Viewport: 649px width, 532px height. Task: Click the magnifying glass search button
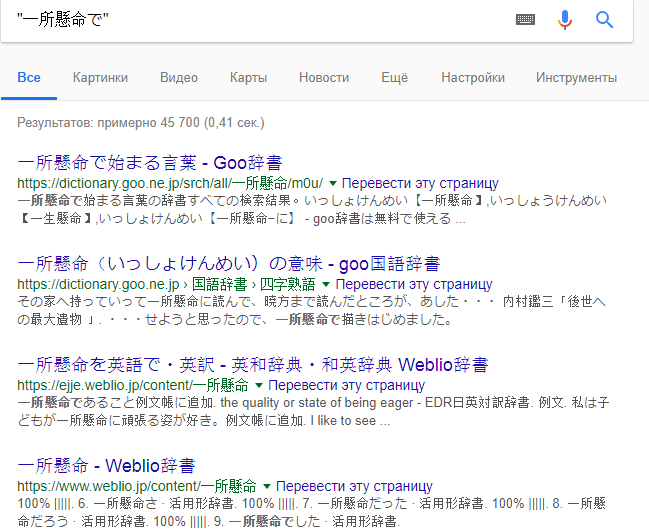pos(604,19)
